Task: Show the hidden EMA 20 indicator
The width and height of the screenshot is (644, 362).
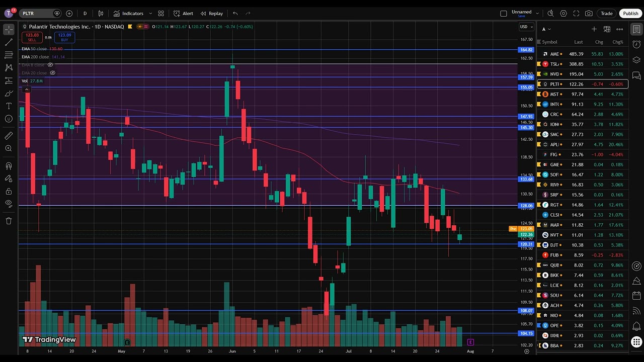Action: tap(52, 73)
